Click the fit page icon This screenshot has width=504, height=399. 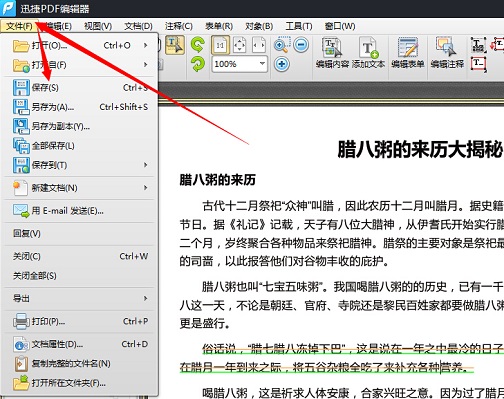click(240, 45)
